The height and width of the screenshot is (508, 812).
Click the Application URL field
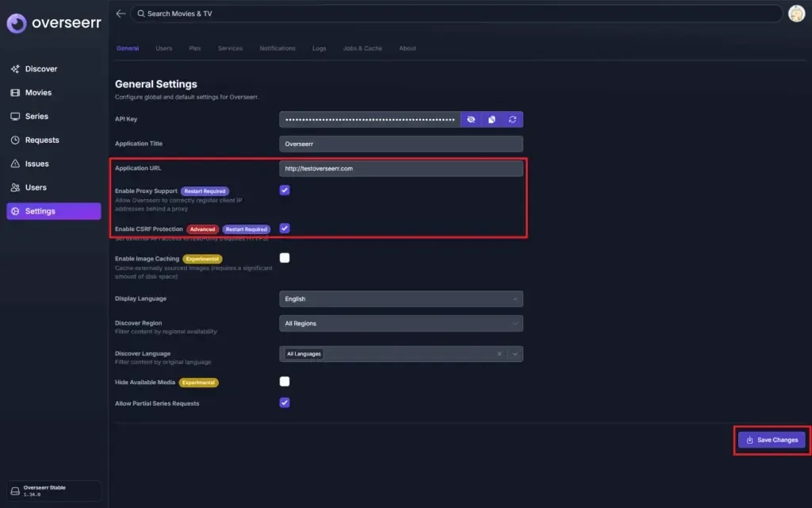(x=400, y=168)
